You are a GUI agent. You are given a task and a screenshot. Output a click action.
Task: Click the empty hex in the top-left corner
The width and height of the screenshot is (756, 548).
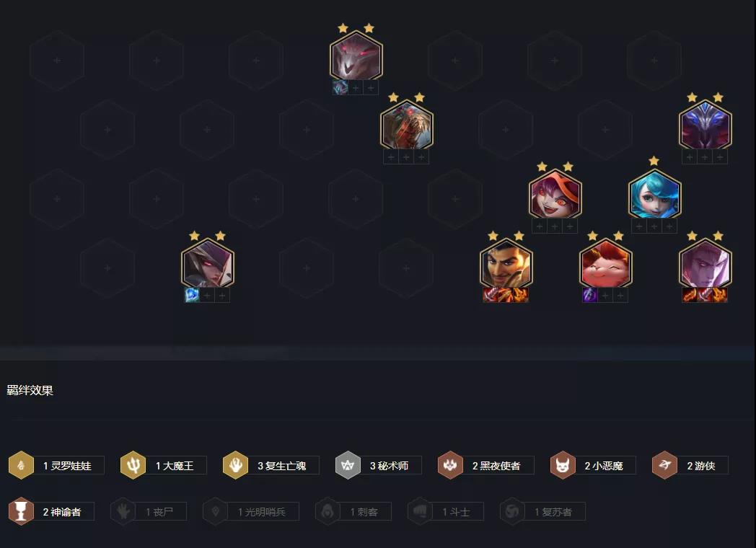click(57, 61)
